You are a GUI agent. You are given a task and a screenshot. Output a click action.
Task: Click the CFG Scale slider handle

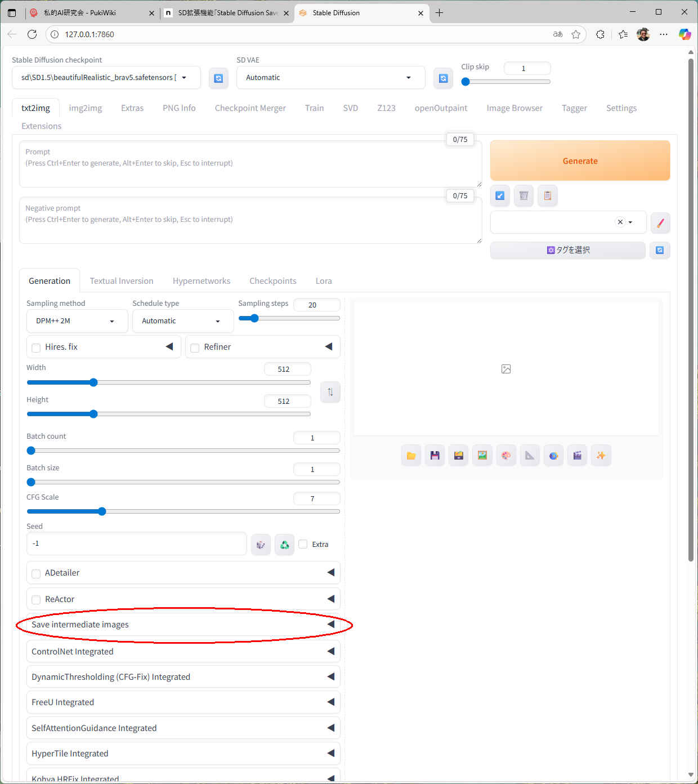coord(102,511)
